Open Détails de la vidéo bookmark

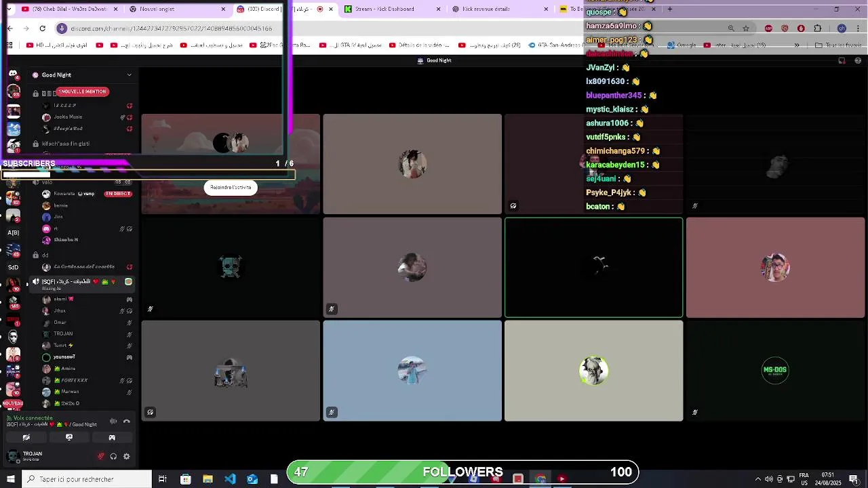tap(420, 45)
